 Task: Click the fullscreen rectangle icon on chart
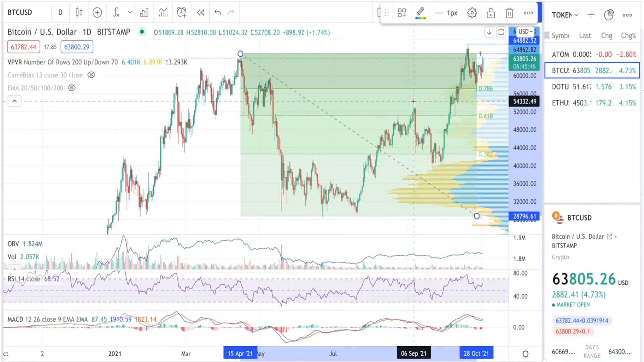point(501,32)
